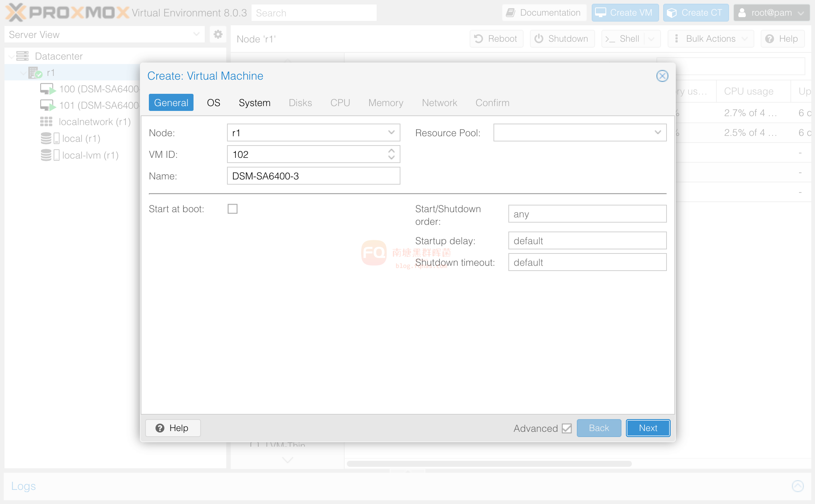The width and height of the screenshot is (815, 504).
Task: Click the Next button
Action: click(x=648, y=428)
